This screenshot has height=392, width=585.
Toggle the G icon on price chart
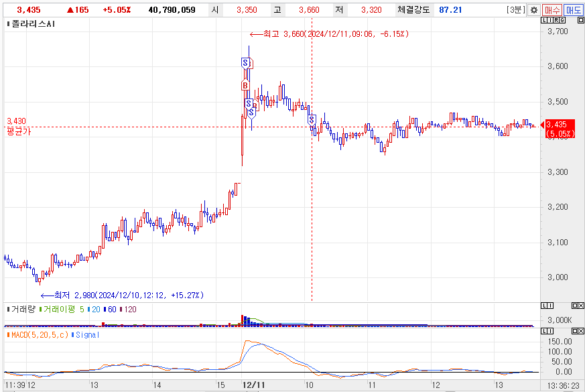click(562, 21)
